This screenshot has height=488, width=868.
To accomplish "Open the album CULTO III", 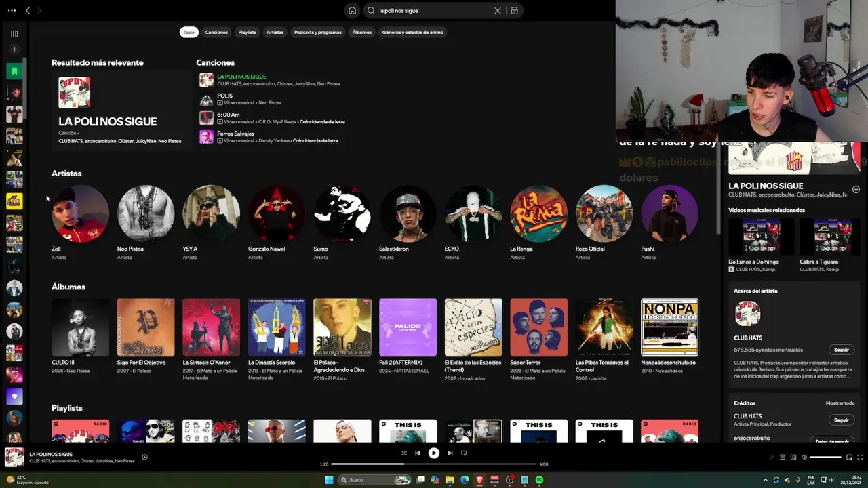I will [x=80, y=327].
